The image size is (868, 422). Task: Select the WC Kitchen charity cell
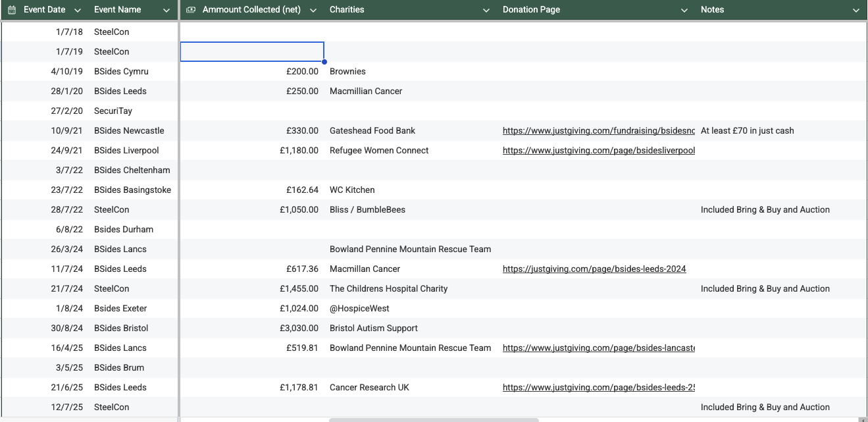[x=412, y=190]
